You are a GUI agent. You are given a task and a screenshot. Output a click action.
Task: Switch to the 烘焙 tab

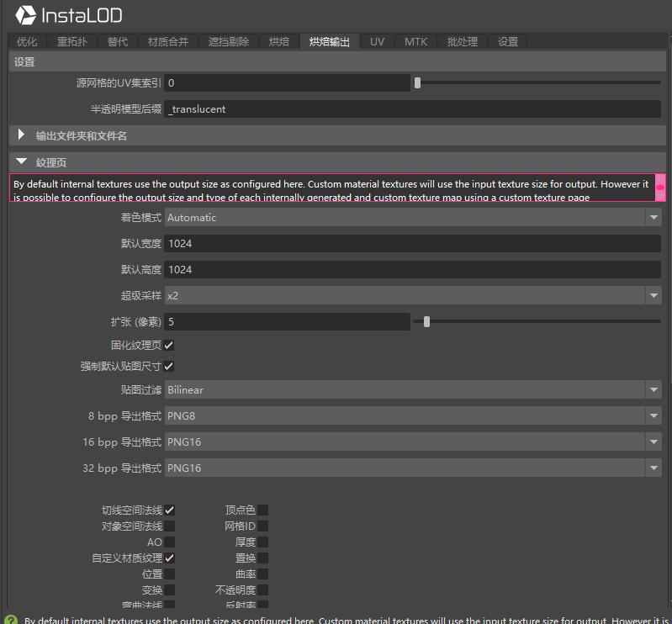[279, 41]
